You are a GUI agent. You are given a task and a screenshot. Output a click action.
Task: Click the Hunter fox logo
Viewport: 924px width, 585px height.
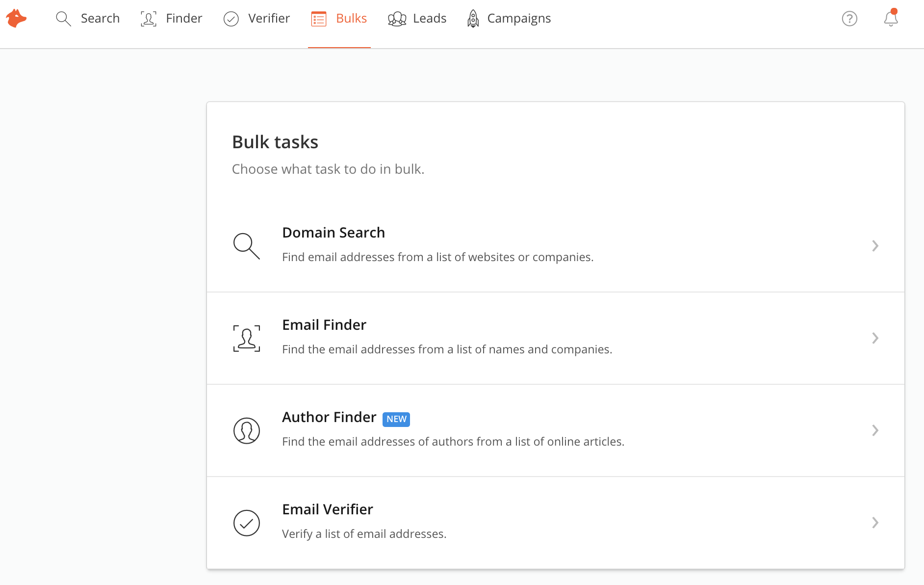click(16, 18)
